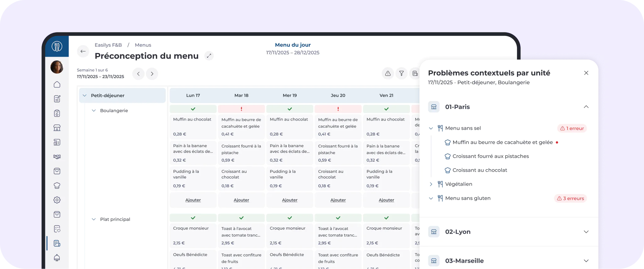Open Mar 18 Toast à l'avocat cell

[241, 236]
